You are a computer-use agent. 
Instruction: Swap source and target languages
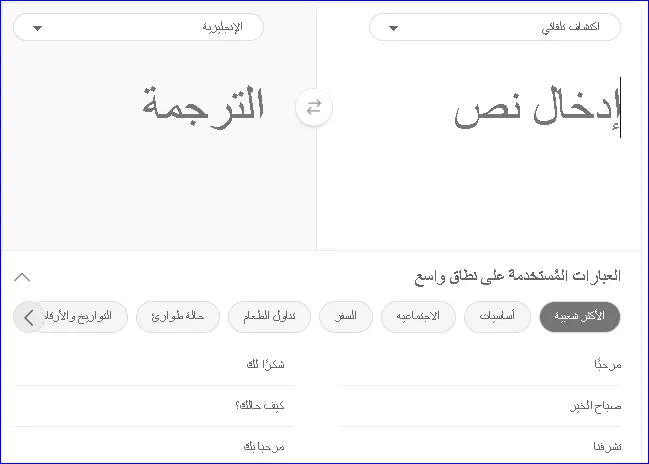[x=314, y=108]
